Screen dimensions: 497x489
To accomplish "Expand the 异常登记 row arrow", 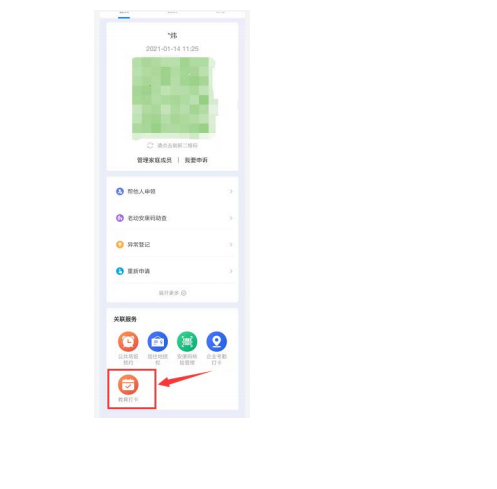I will (x=231, y=244).
